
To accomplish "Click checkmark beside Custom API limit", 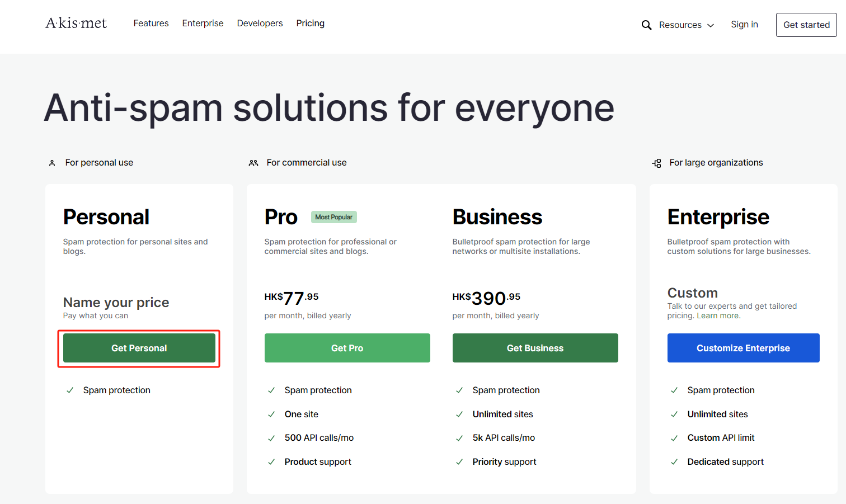I will click(x=674, y=438).
